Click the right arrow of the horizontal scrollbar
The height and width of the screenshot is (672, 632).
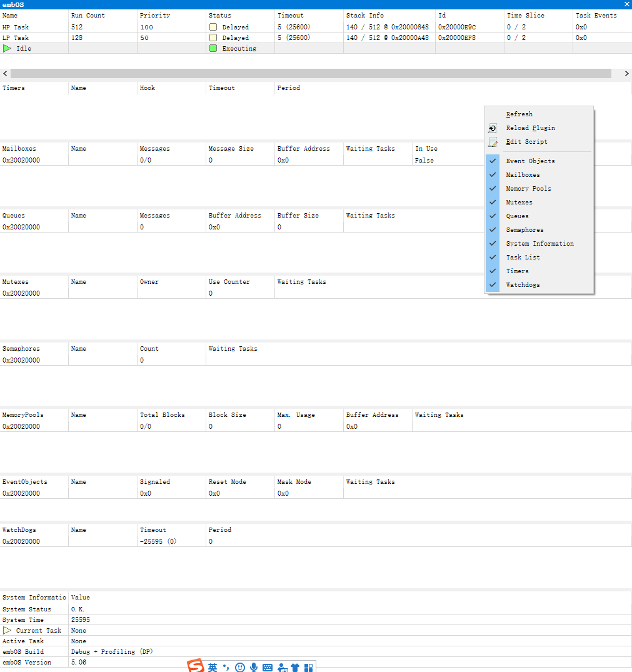[x=627, y=73]
